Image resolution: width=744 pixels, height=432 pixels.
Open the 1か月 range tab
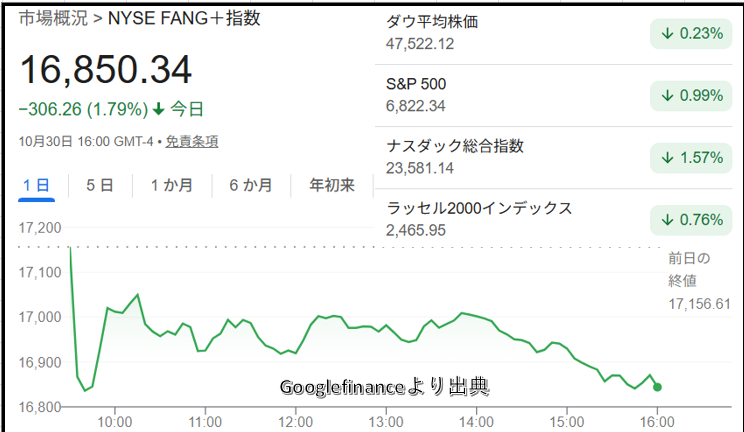[x=171, y=185]
